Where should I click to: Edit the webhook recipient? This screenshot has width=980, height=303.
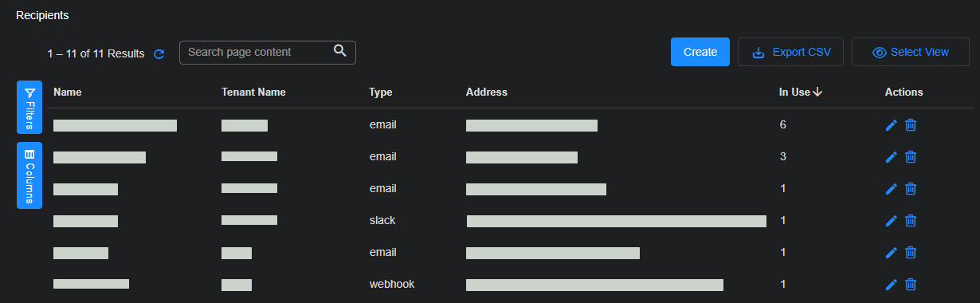click(892, 285)
